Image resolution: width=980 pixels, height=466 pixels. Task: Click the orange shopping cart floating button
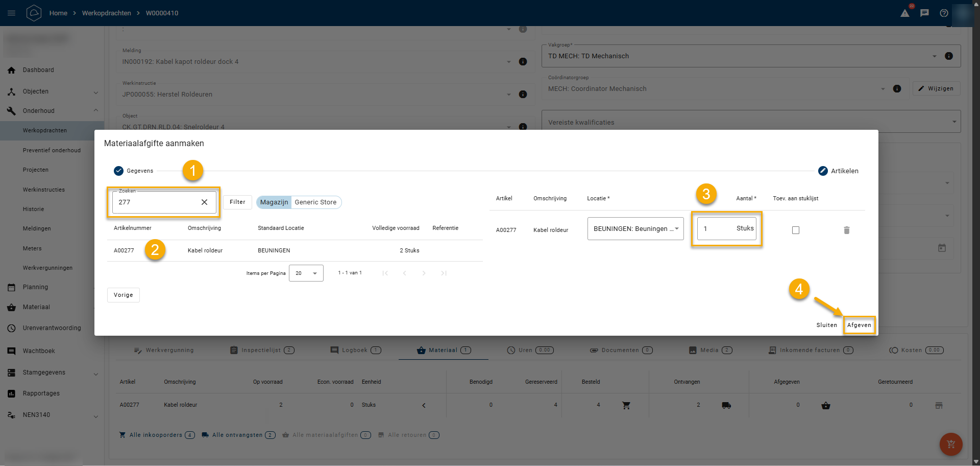tap(950, 444)
